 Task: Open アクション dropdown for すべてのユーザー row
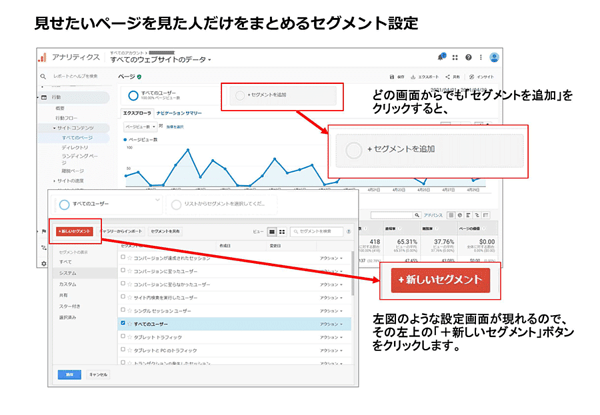coord(331,324)
